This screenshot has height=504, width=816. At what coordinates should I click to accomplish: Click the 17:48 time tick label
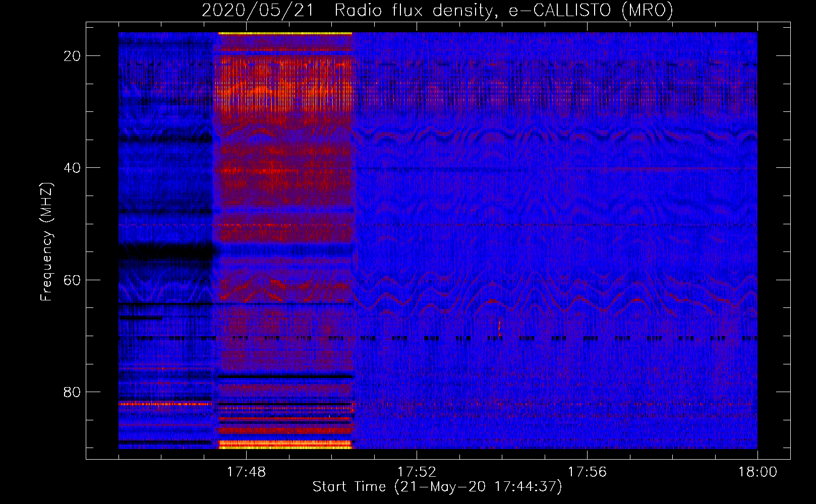pos(246,472)
